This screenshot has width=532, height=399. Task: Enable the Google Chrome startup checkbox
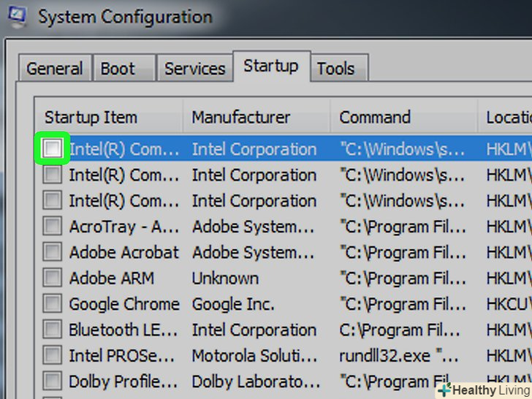coord(53,304)
